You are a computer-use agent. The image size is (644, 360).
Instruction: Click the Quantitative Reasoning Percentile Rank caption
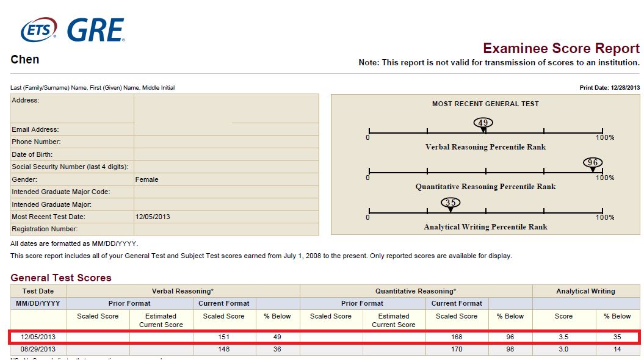point(485,187)
